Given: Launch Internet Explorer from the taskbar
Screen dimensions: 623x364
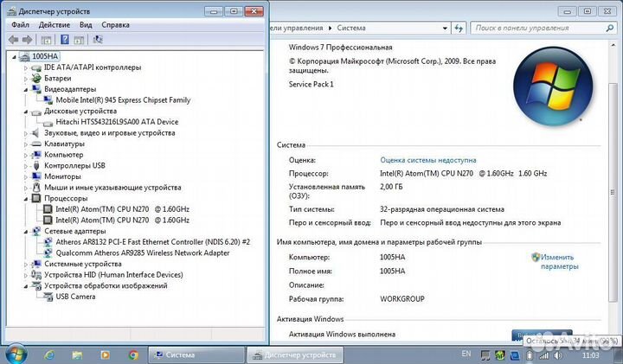Looking at the screenshot, I should tap(49, 354).
